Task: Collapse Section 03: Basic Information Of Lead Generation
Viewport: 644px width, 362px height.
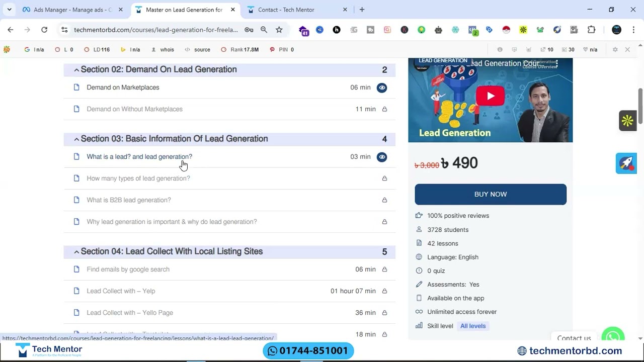Action: coord(229,139)
